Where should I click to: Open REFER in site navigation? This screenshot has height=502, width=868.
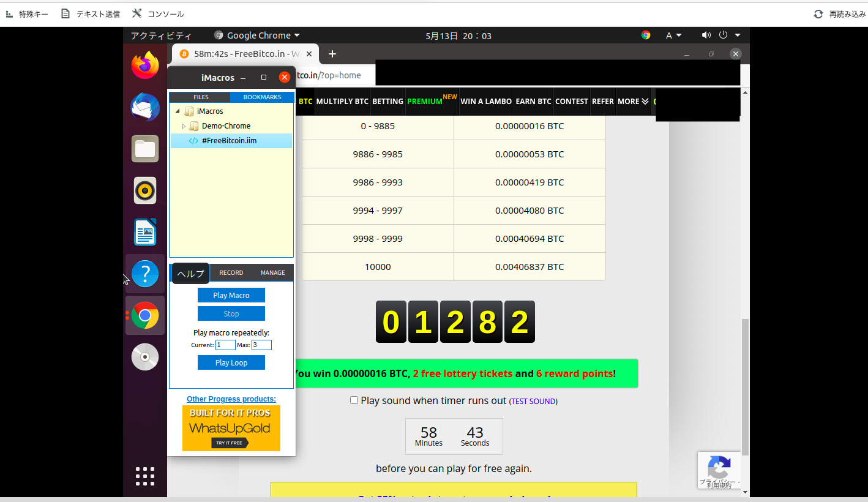[603, 102]
